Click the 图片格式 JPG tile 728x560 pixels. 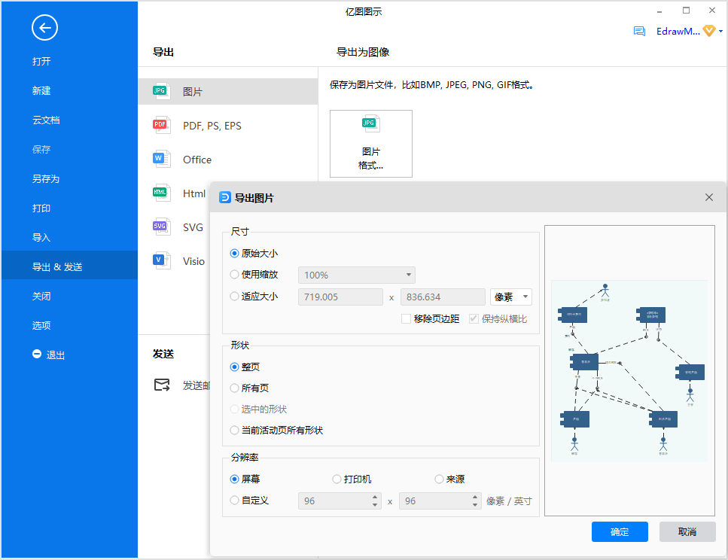pyautogui.click(x=371, y=144)
